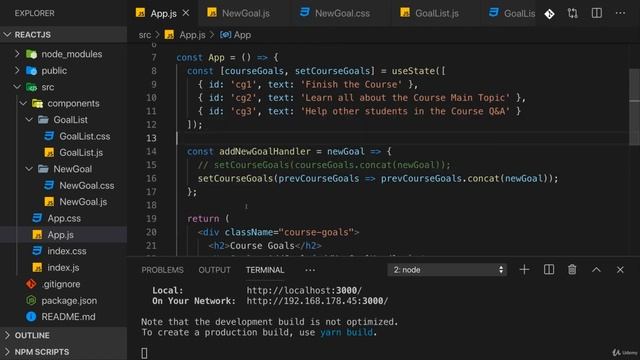Click the NewGoal.css file icon in explorer
The height and width of the screenshot is (360, 640).
[49, 185]
